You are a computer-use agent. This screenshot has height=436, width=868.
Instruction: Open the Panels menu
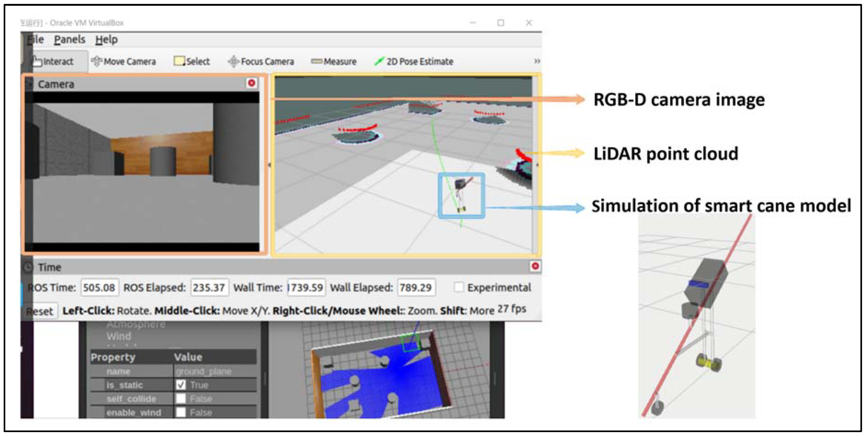tap(69, 40)
